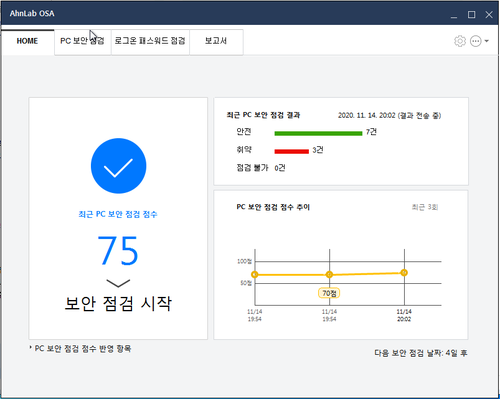This screenshot has width=500, height=399.
Task: Open the more options ellipsis icon
Action: 476,41
